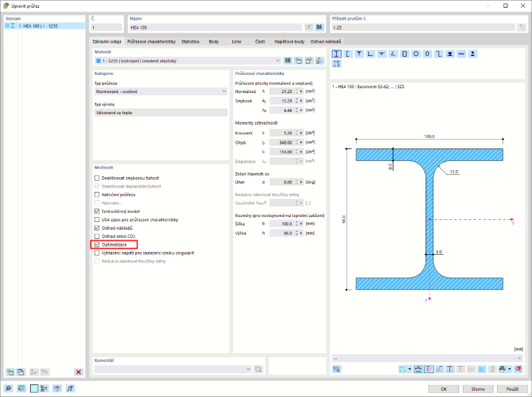Click material color swatch beside S235

click(x=99, y=61)
